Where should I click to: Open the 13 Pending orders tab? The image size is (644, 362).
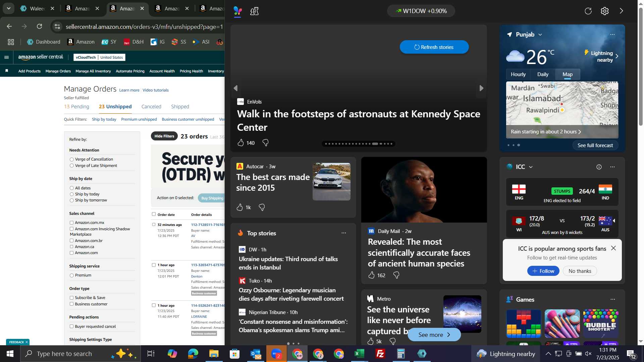(x=76, y=107)
